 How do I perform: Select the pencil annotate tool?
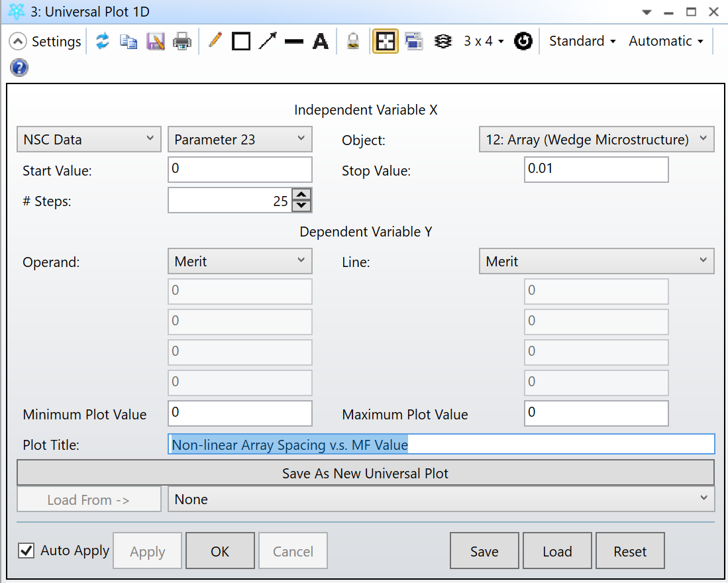point(215,41)
